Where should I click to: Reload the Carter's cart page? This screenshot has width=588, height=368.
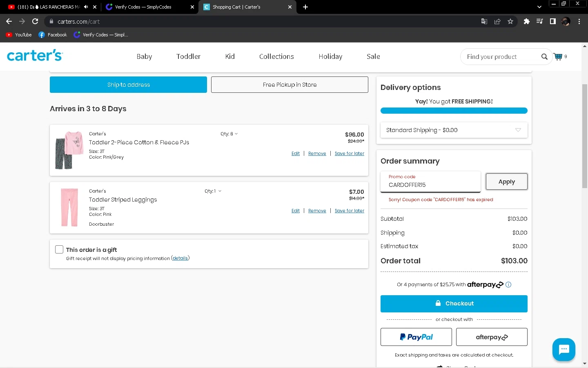point(35,21)
